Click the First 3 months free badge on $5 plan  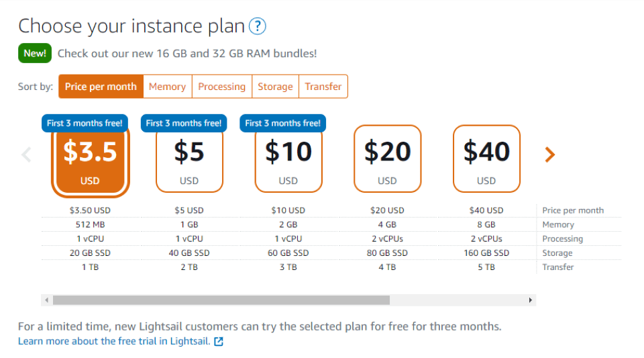coord(184,123)
